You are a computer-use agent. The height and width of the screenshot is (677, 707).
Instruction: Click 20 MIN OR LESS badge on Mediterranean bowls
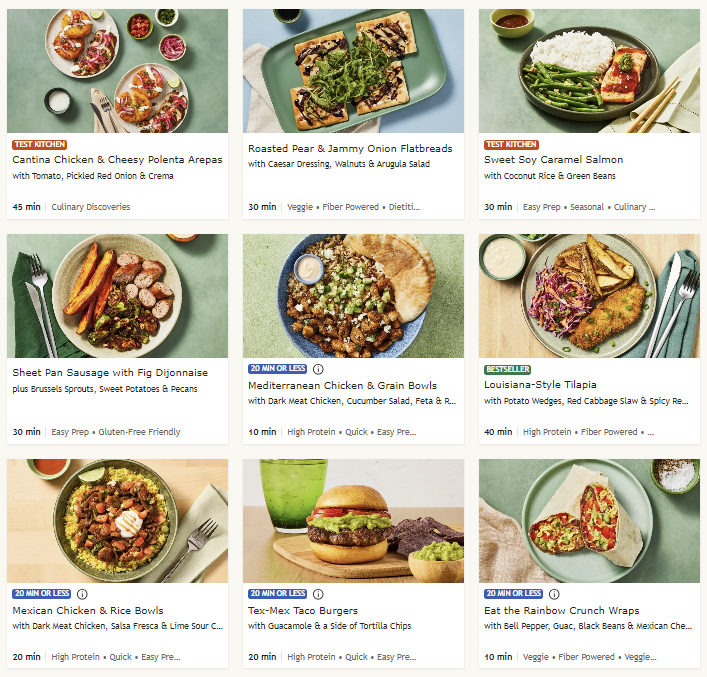click(277, 368)
